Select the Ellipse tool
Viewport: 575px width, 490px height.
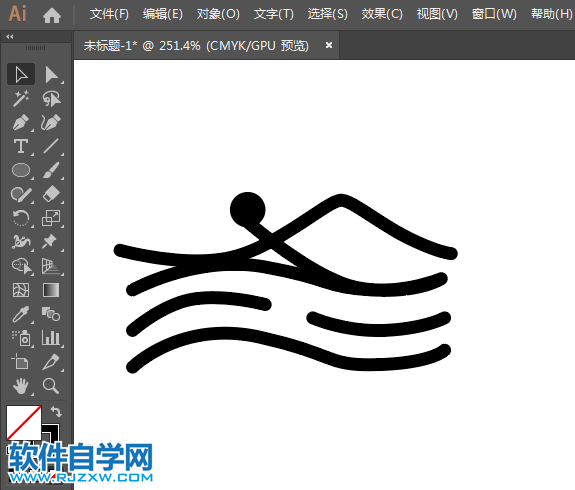click(x=21, y=170)
